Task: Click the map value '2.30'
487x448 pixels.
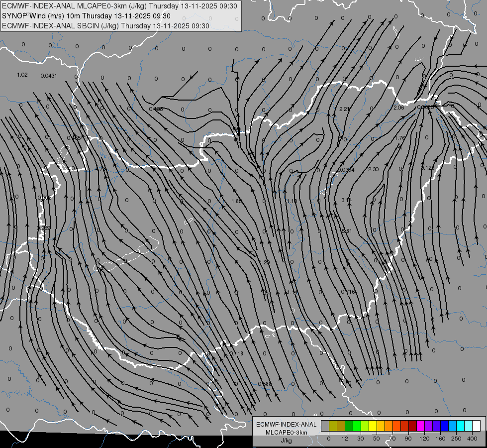Action: pos(373,169)
